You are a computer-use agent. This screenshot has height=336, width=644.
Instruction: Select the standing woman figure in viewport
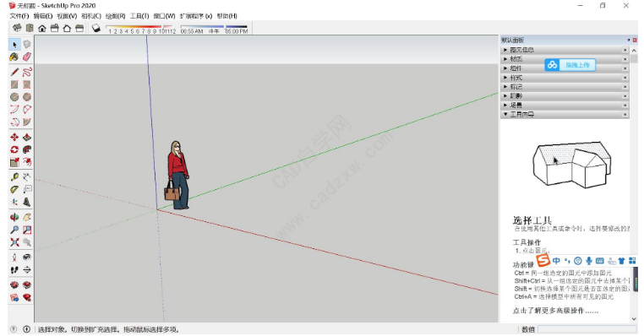click(177, 176)
